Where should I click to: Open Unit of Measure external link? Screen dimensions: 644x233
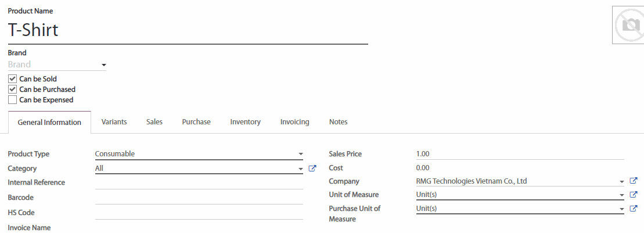(634, 195)
